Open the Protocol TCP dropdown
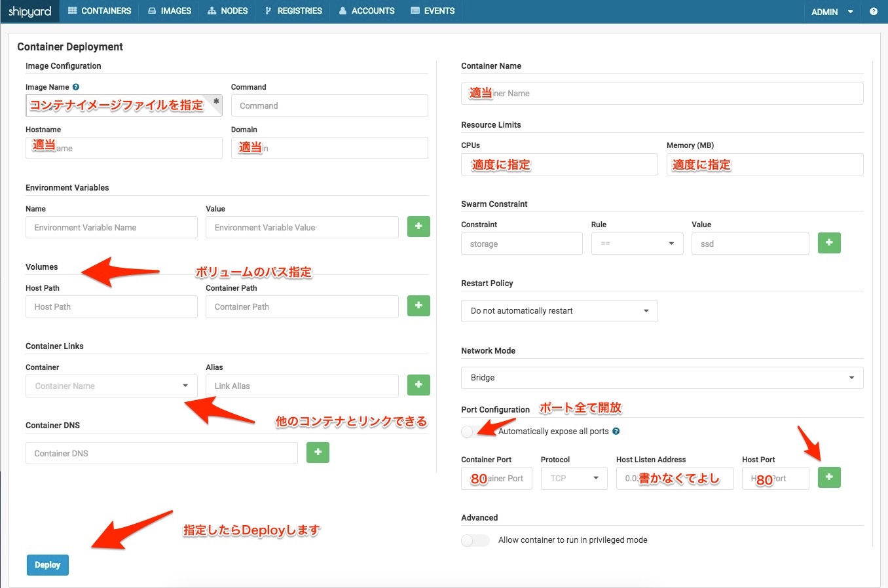 (574, 478)
